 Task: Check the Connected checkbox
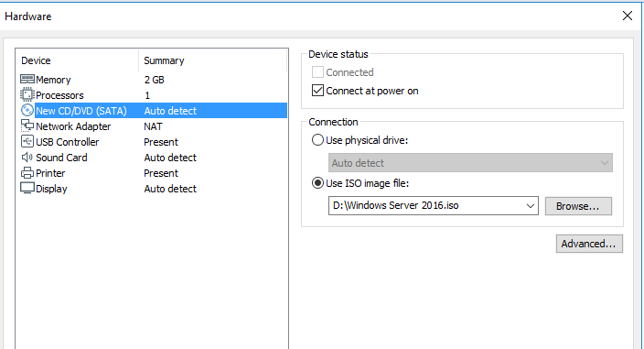[317, 72]
